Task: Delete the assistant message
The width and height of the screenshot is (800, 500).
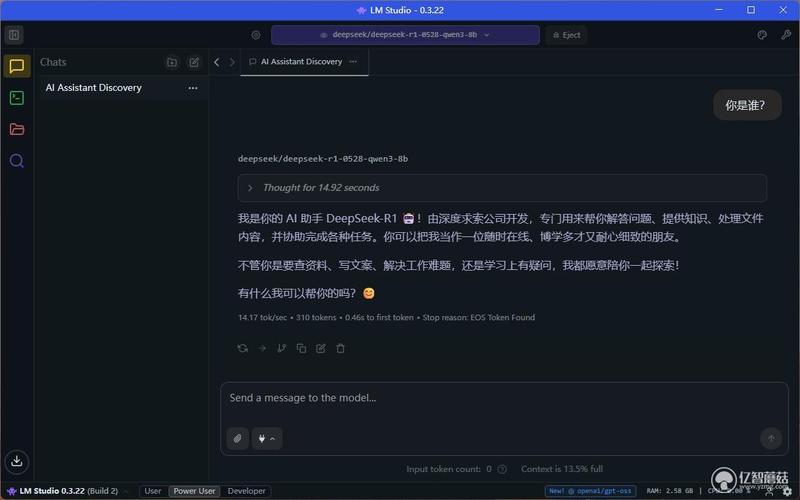Action: click(340, 348)
